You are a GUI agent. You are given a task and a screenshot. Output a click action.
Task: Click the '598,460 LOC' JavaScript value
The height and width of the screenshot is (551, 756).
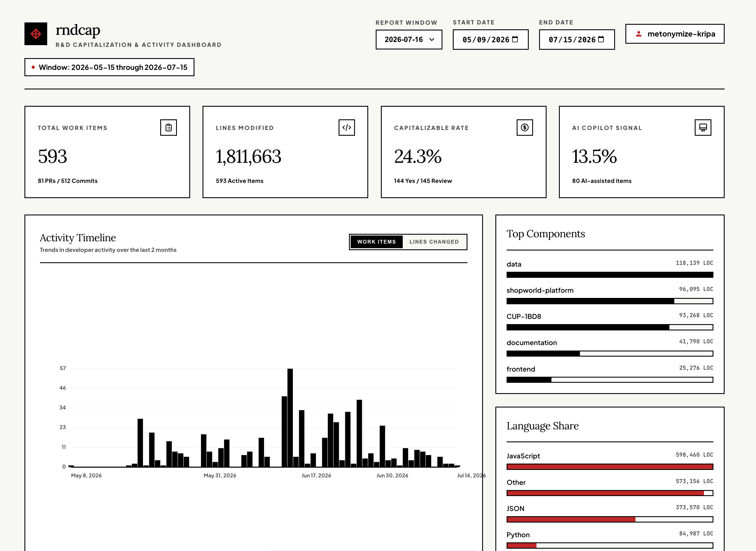tap(694, 455)
